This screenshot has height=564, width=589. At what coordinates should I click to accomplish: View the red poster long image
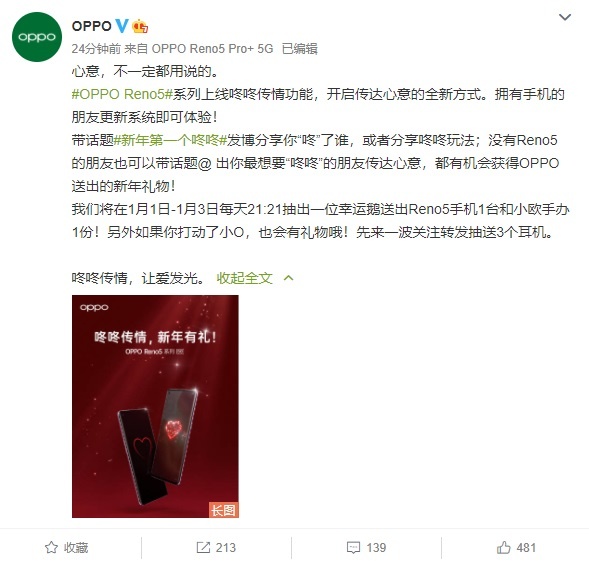coord(155,406)
